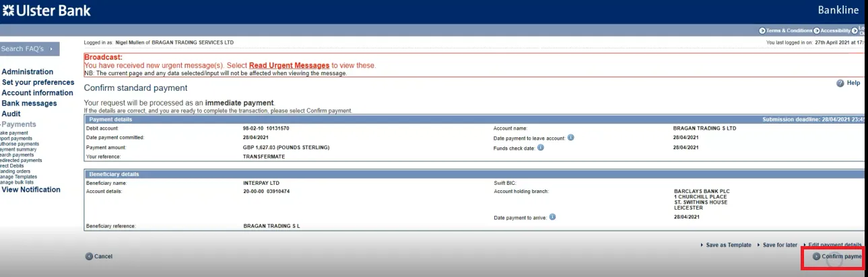The height and width of the screenshot is (277, 868).
Task: Open Administration menu
Action: (x=28, y=72)
